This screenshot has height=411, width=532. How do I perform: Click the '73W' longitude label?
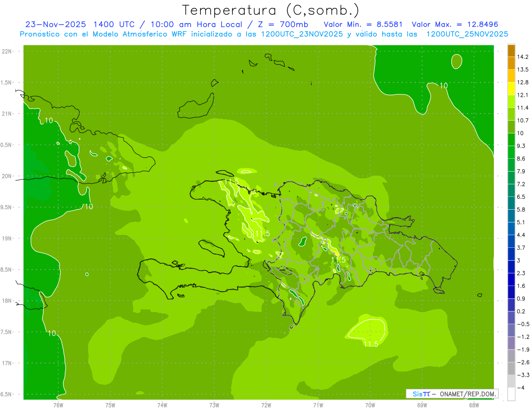coord(214,405)
